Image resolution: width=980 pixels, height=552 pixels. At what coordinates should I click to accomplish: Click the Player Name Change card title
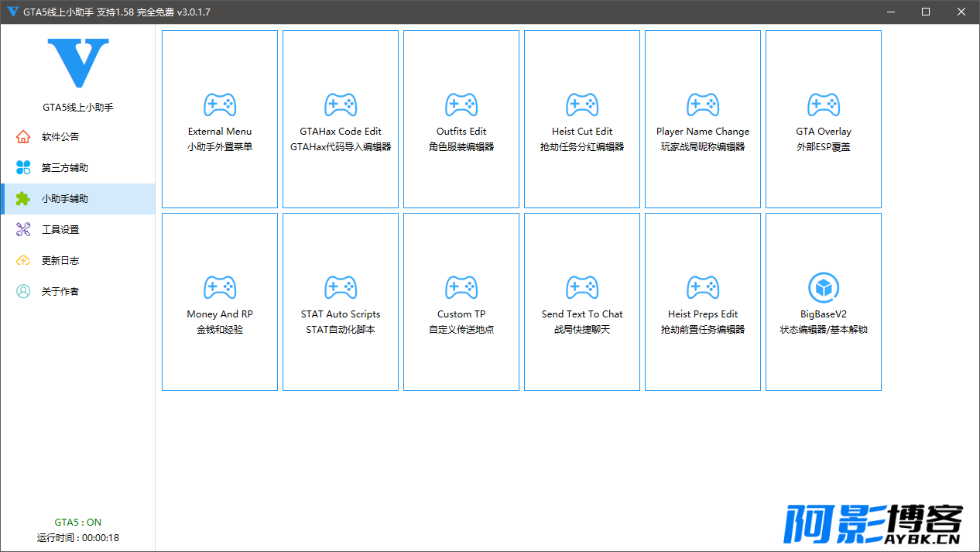(x=703, y=132)
